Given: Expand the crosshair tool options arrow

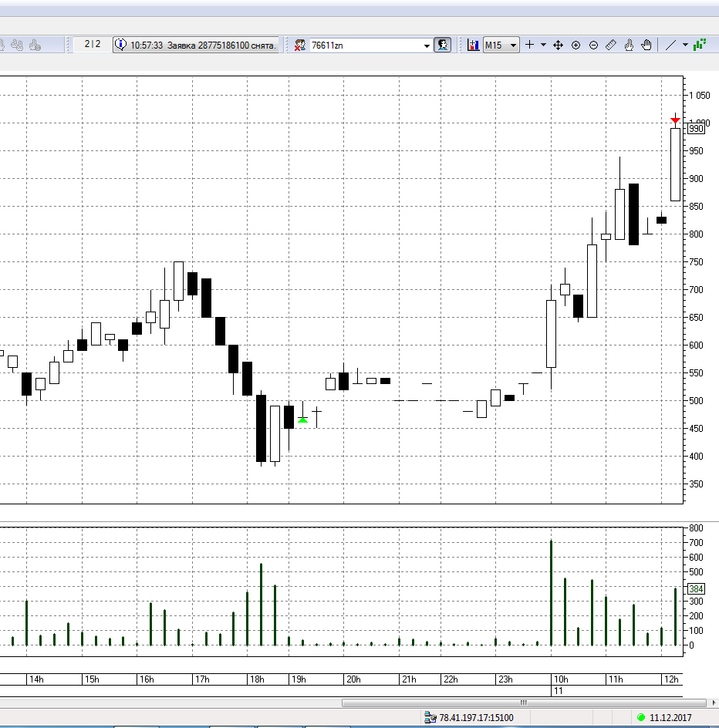Looking at the screenshot, I should [x=543, y=45].
